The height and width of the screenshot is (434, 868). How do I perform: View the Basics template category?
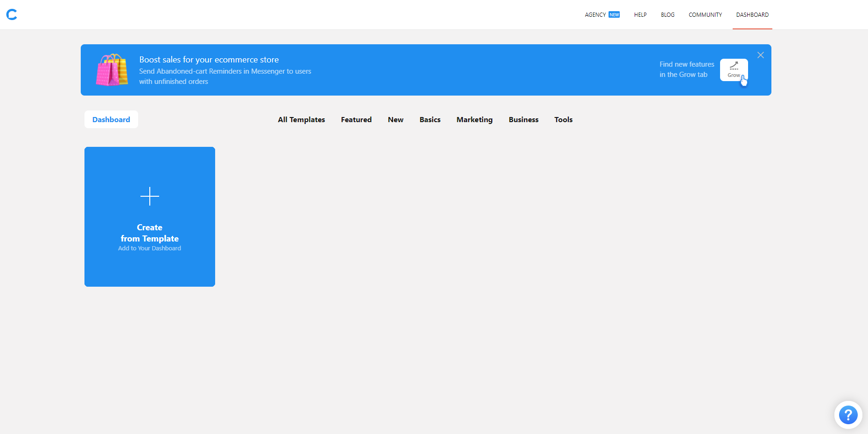[429, 119]
